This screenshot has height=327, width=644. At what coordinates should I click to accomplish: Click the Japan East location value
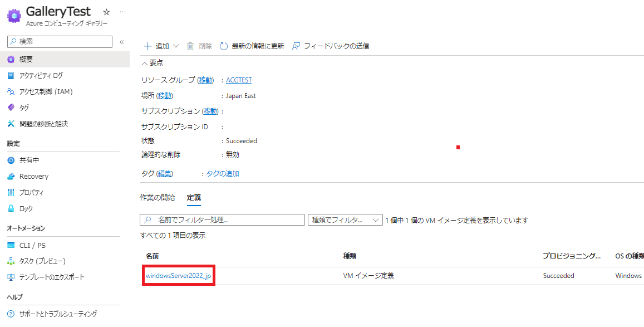tap(240, 96)
